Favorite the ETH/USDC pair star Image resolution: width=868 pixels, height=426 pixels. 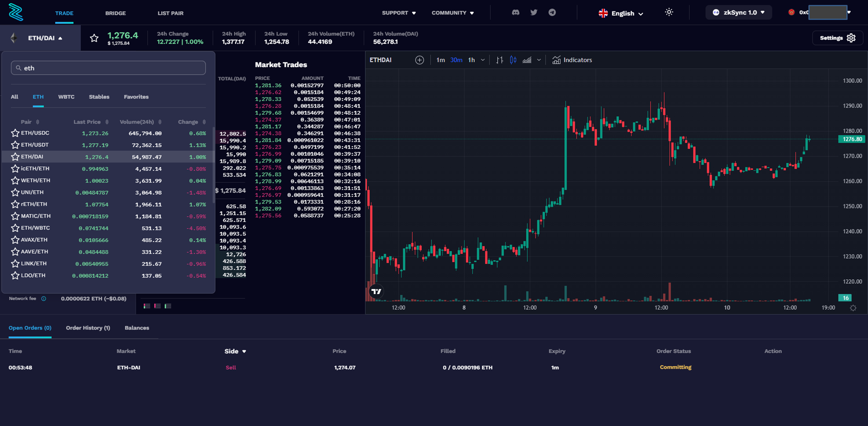pos(15,133)
